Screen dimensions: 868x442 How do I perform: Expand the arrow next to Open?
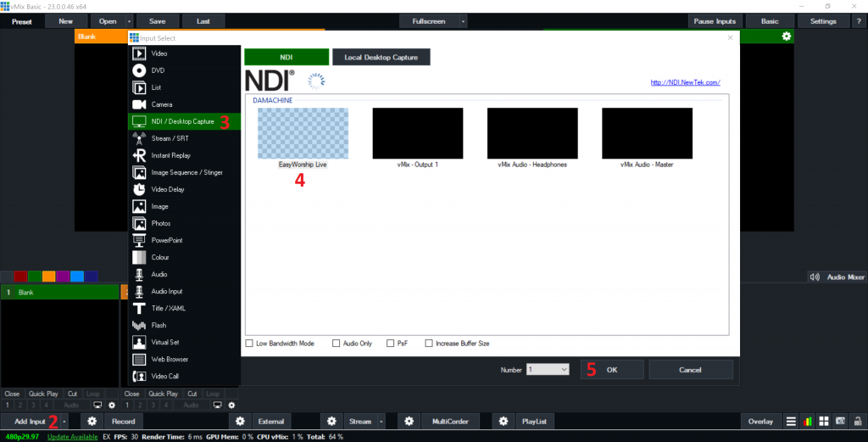pos(129,21)
